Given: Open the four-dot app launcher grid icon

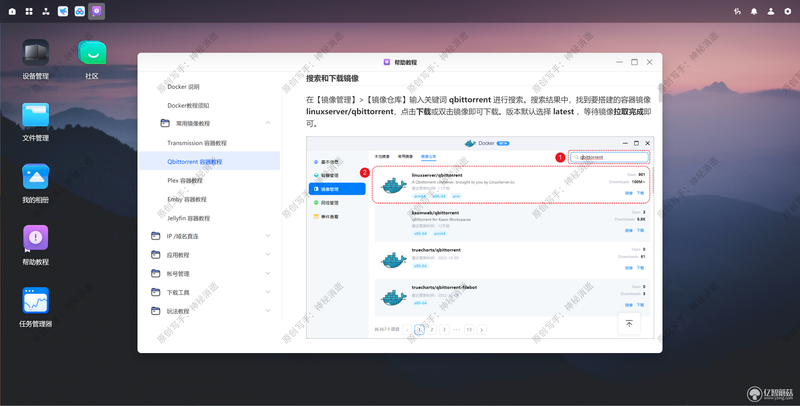Looking at the screenshot, I should pyautogui.click(x=29, y=11).
